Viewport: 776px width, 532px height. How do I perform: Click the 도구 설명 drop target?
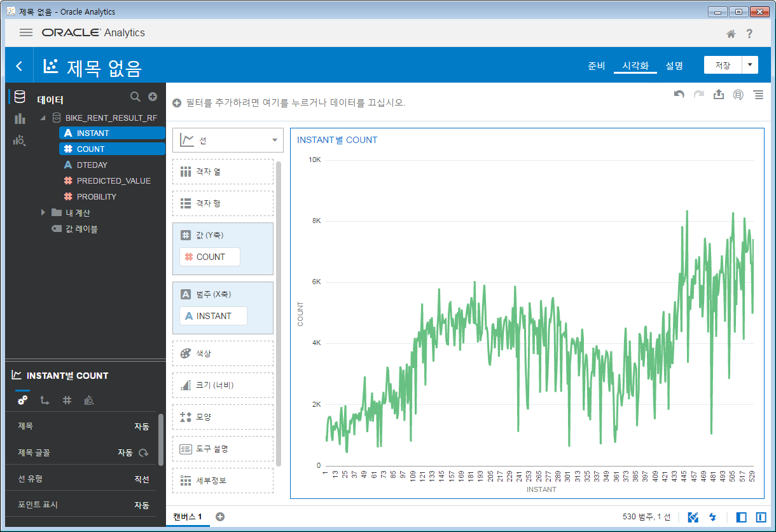point(223,449)
